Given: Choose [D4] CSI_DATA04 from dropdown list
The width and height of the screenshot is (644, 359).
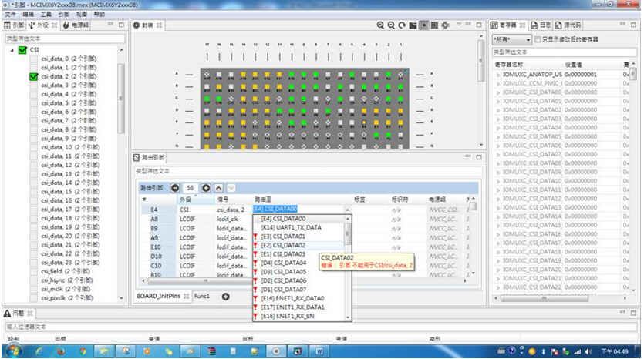Looking at the screenshot, I should click(283, 263).
